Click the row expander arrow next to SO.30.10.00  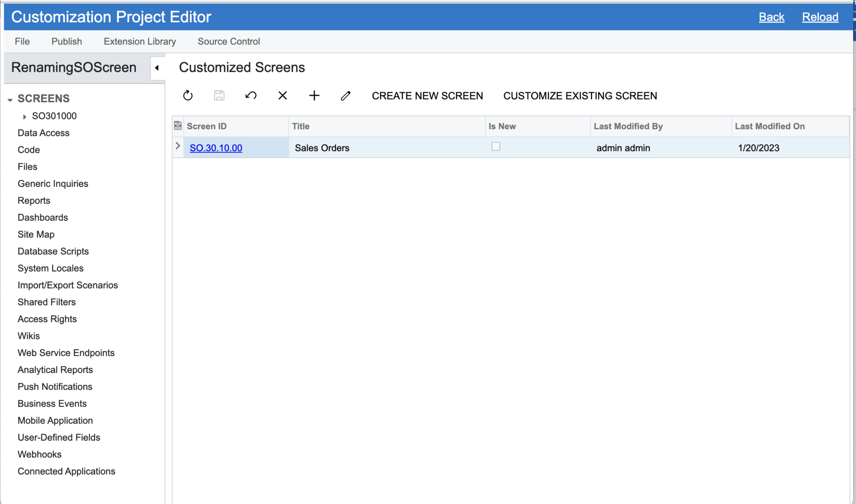tap(178, 146)
